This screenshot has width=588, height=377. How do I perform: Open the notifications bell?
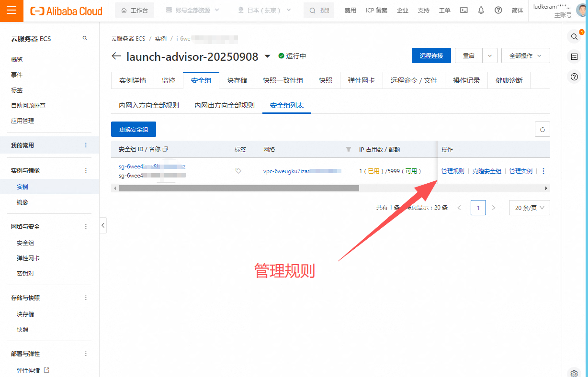click(481, 11)
